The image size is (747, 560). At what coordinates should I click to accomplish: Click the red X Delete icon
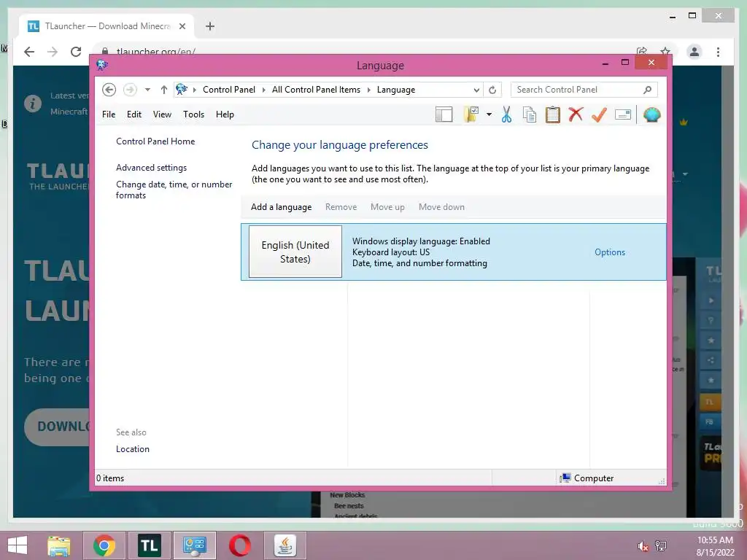[x=576, y=114]
